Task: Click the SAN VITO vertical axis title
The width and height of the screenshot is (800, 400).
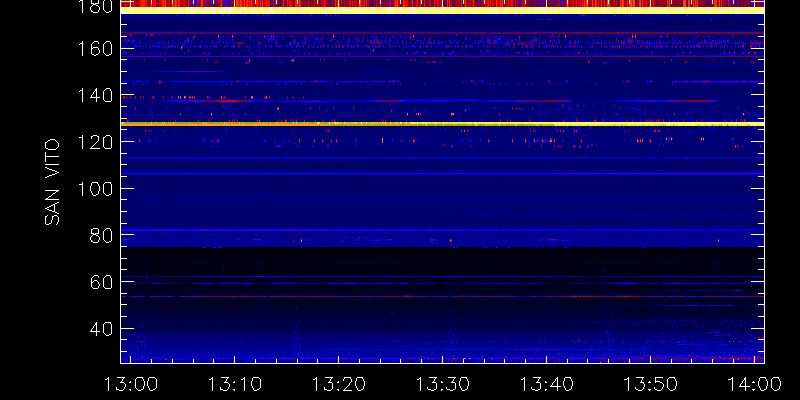Action: [52, 182]
